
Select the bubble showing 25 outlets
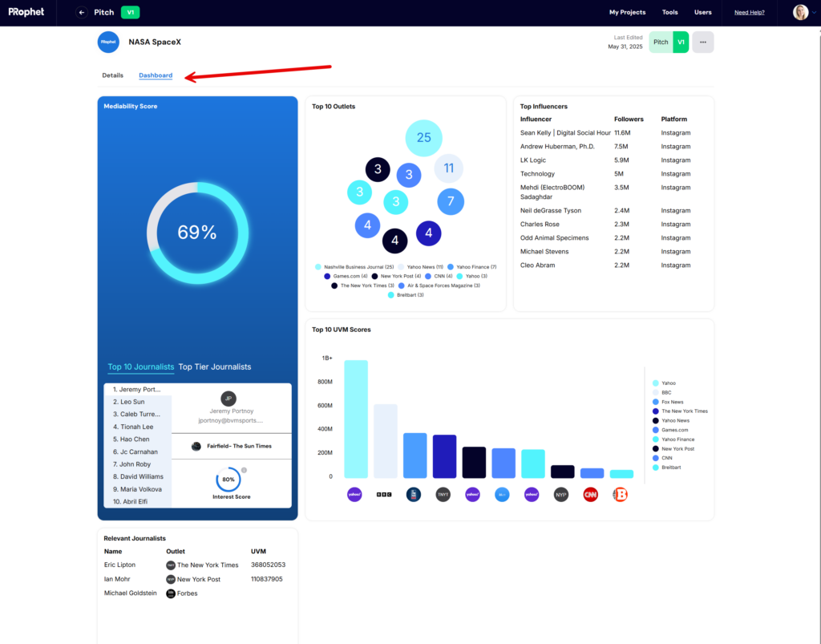pyautogui.click(x=423, y=138)
